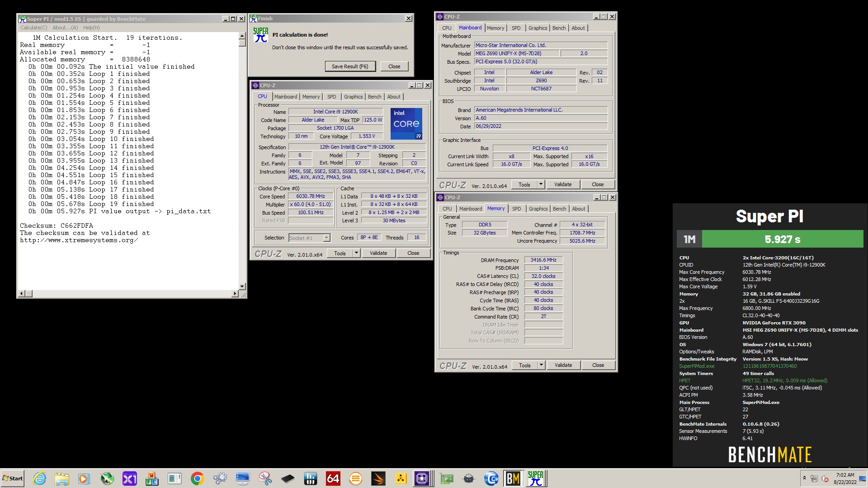The width and height of the screenshot is (868, 488).
Task: Open EVGA Precision X1 taskbar icon
Action: [x=130, y=479]
